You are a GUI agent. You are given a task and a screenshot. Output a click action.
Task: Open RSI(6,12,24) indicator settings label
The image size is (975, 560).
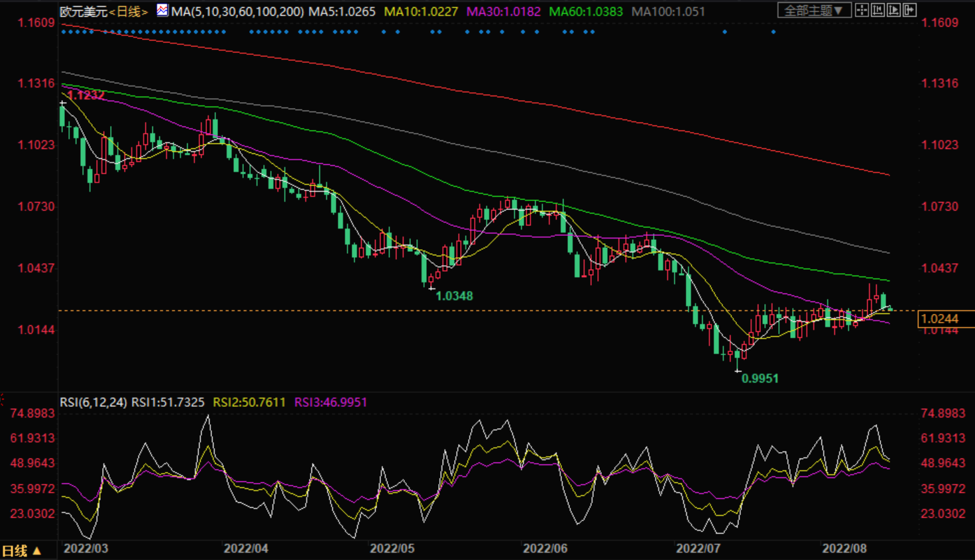[x=93, y=402]
